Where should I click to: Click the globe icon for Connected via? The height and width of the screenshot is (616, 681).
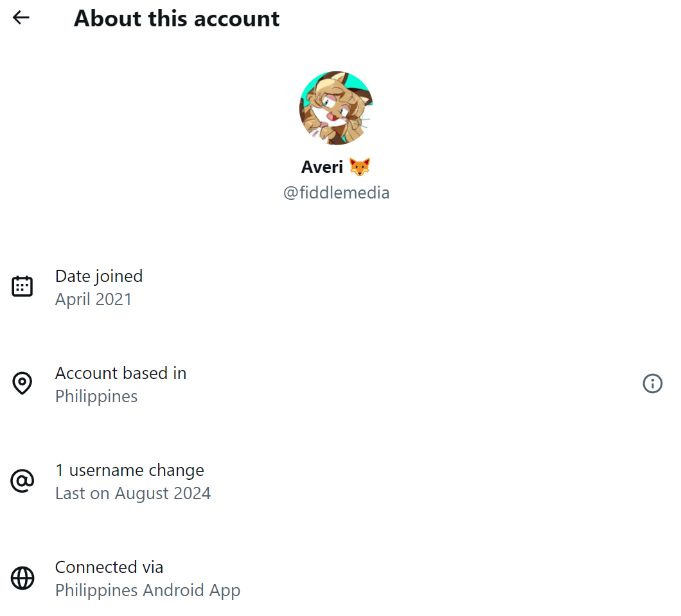coord(22,578)
